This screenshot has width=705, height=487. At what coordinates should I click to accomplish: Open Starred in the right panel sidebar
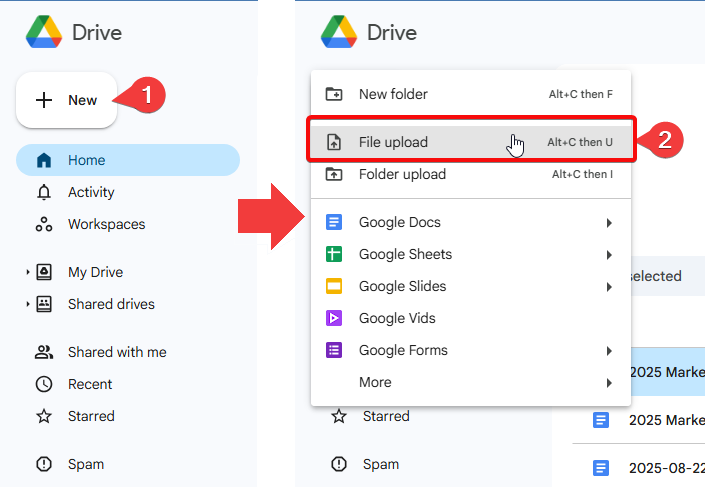pos(386,416)
